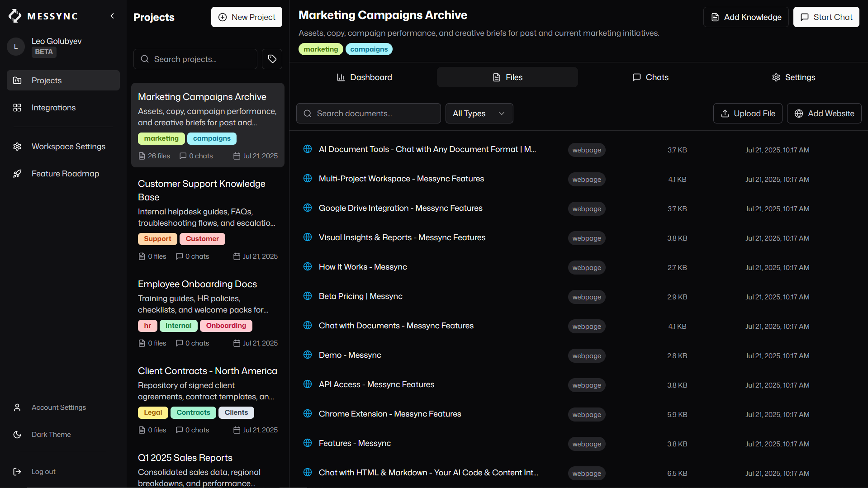Expand the All Types dropdown
The height and width of the screenshot is (488, 868).
(x=479, y=114)
